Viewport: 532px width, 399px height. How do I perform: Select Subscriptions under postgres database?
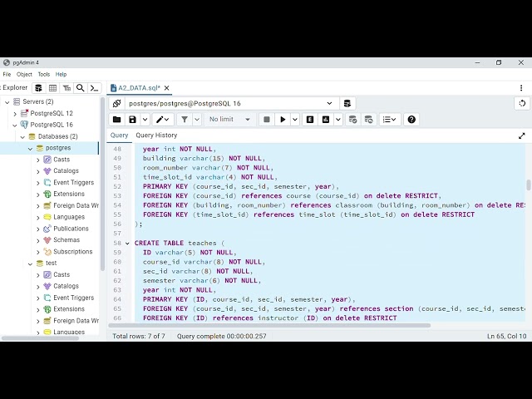pyautogui.click(x=72, y=251)
